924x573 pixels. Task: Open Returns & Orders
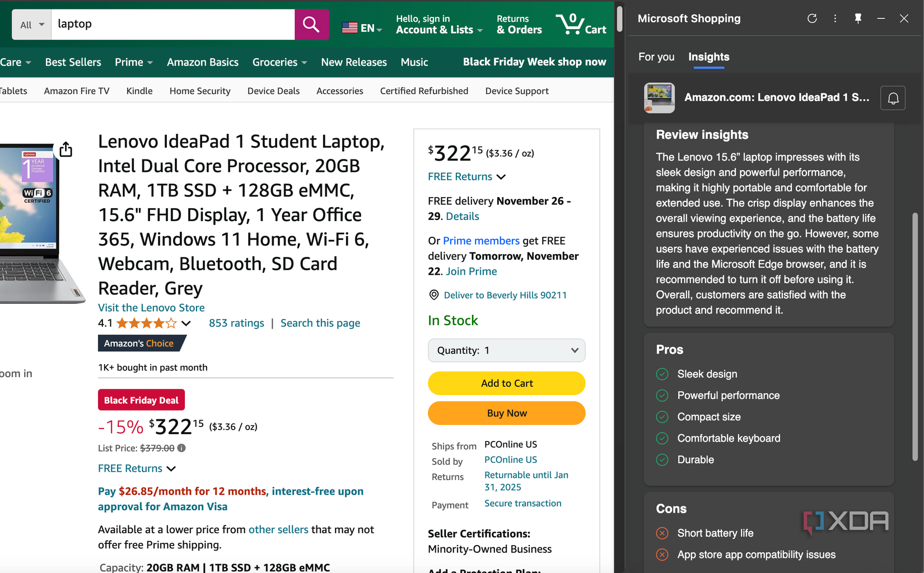click(519, 25)
